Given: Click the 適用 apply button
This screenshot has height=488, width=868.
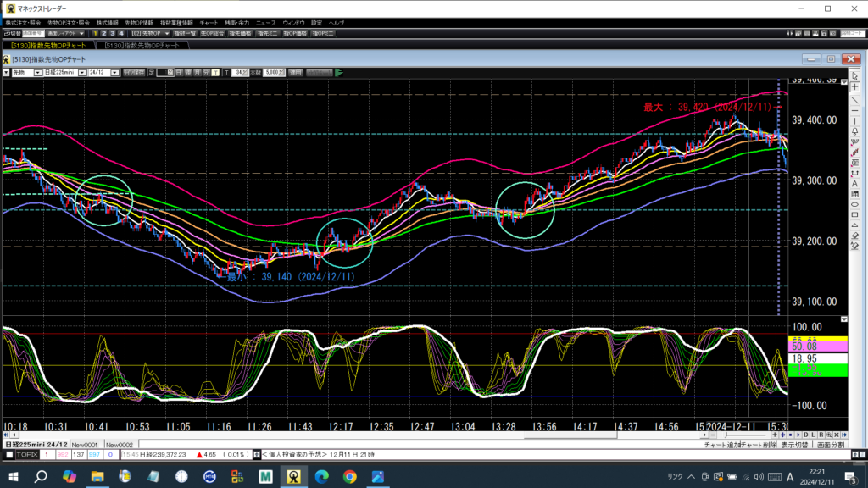Looking at the screenshot, I should tap(296, 73).
